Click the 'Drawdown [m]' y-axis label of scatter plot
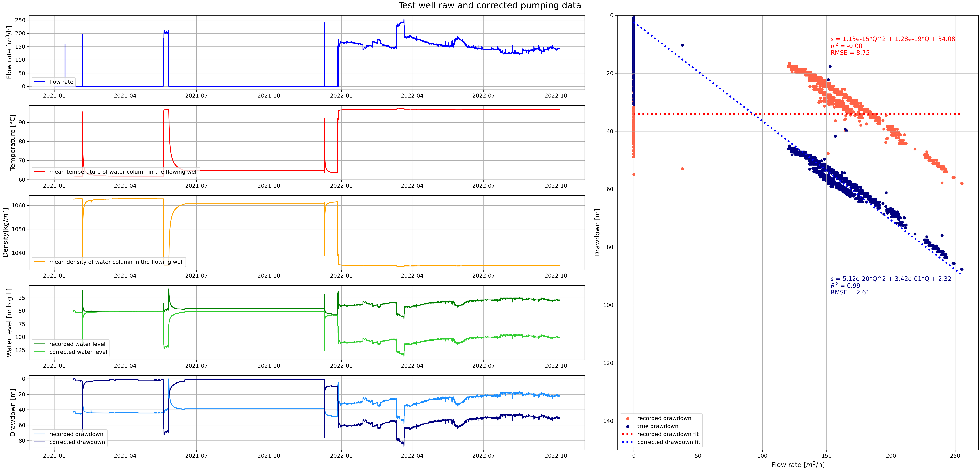 point(597,233)
